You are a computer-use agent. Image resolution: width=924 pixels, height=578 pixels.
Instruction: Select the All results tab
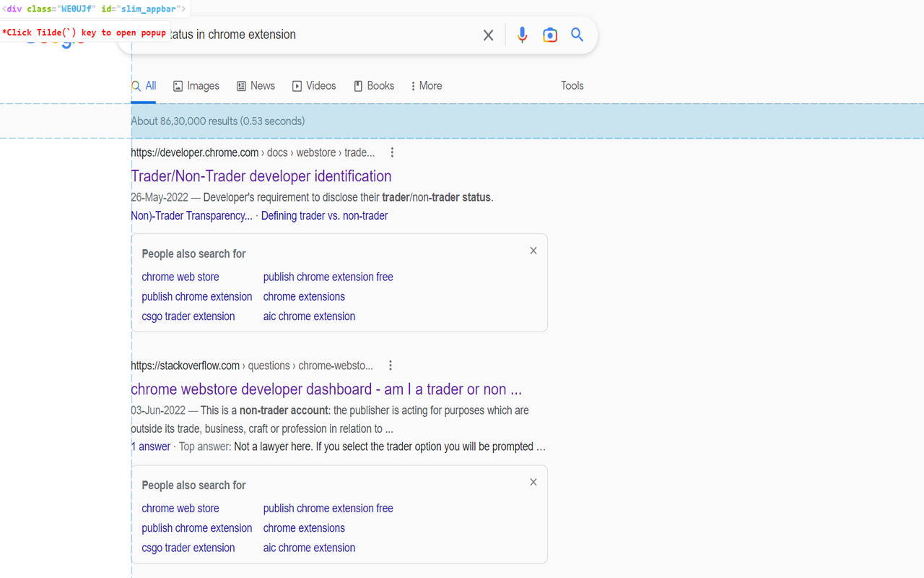pyautogui.click(x=144, y=85)
